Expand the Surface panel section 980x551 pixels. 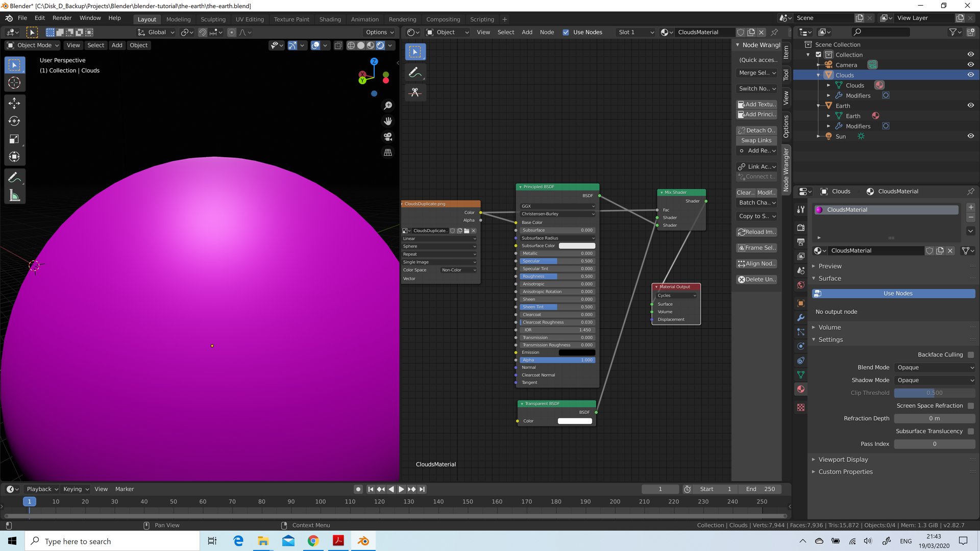coord(829,279)
